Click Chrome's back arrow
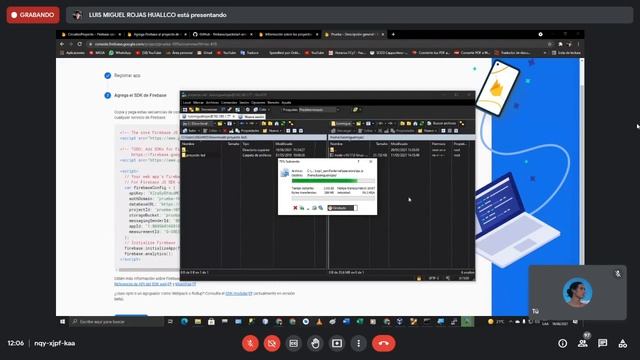The image size is (640, 360). coord(62,44)
